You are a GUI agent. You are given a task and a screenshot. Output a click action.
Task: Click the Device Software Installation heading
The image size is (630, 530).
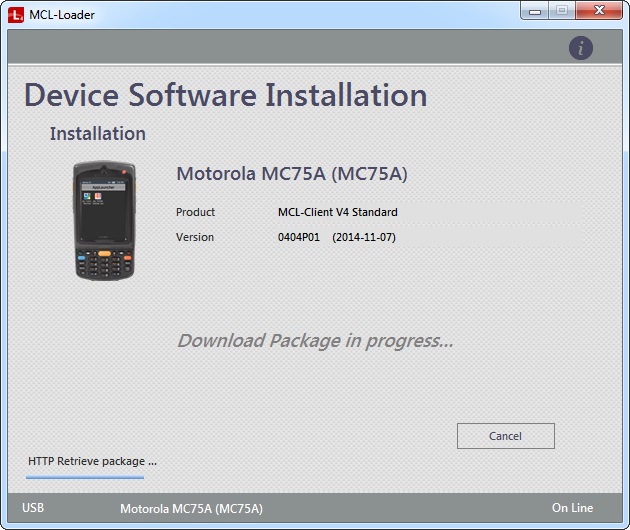pyautogui.click(x=226, y=96)
